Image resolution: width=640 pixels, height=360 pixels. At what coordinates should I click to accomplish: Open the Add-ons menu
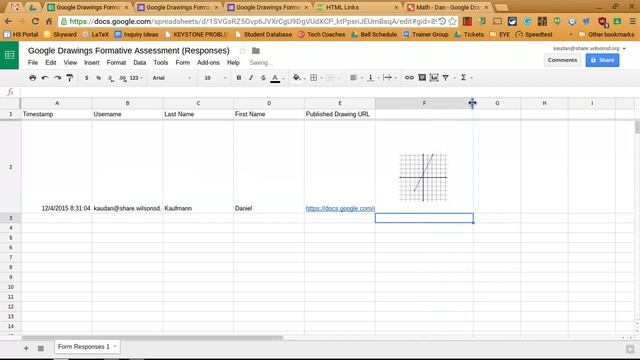point(208,62)
